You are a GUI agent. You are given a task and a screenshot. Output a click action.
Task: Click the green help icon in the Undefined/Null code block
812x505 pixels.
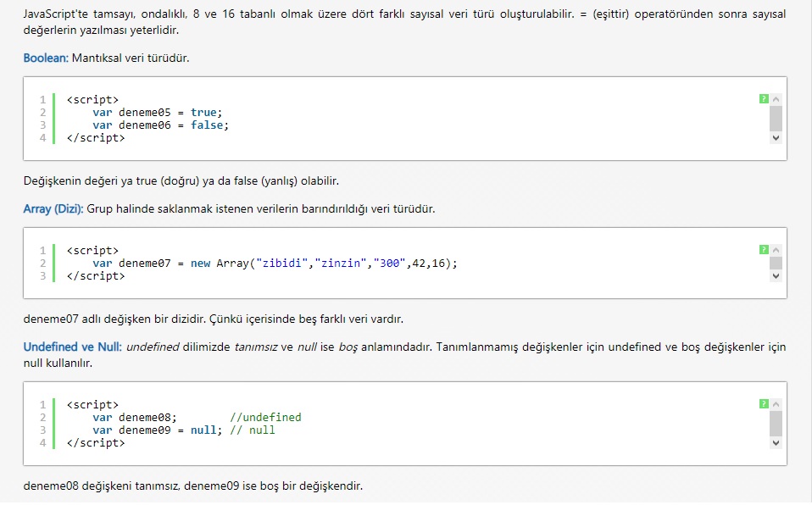click(764, 404)
